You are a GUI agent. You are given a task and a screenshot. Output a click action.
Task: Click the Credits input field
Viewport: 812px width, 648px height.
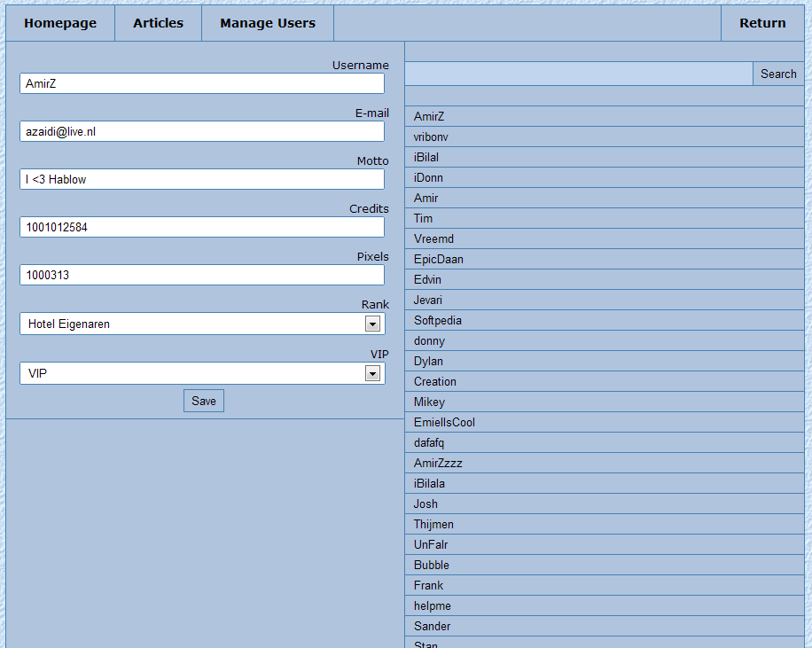tap(202, 227)
